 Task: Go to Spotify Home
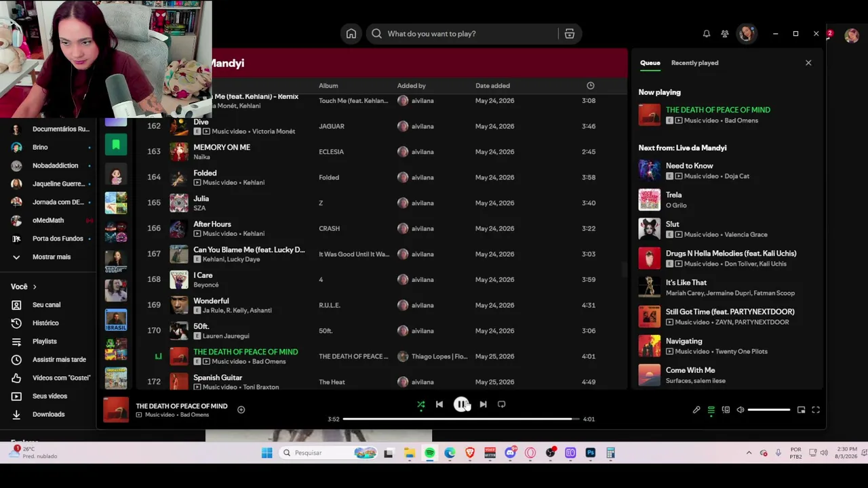351,34
